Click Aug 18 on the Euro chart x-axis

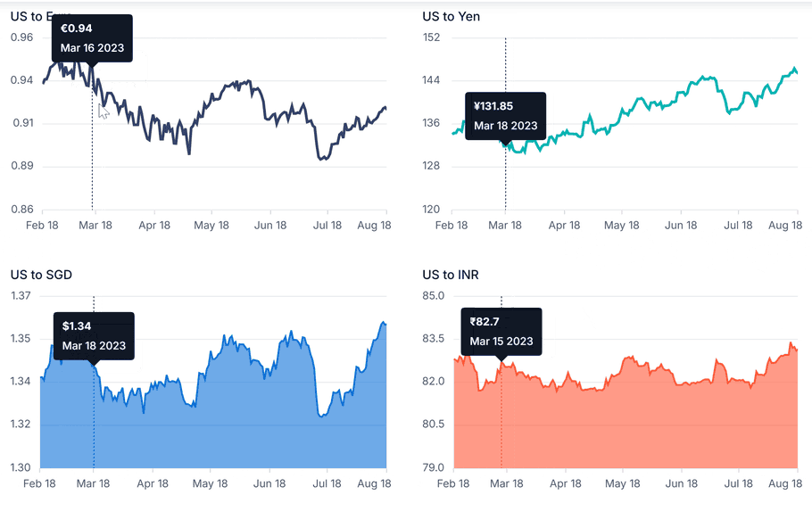point(374,226)
